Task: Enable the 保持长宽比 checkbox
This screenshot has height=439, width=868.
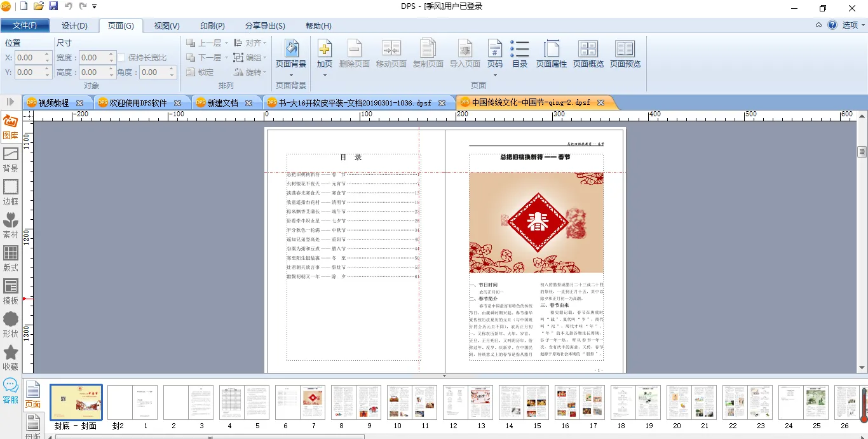Action: 121,58
